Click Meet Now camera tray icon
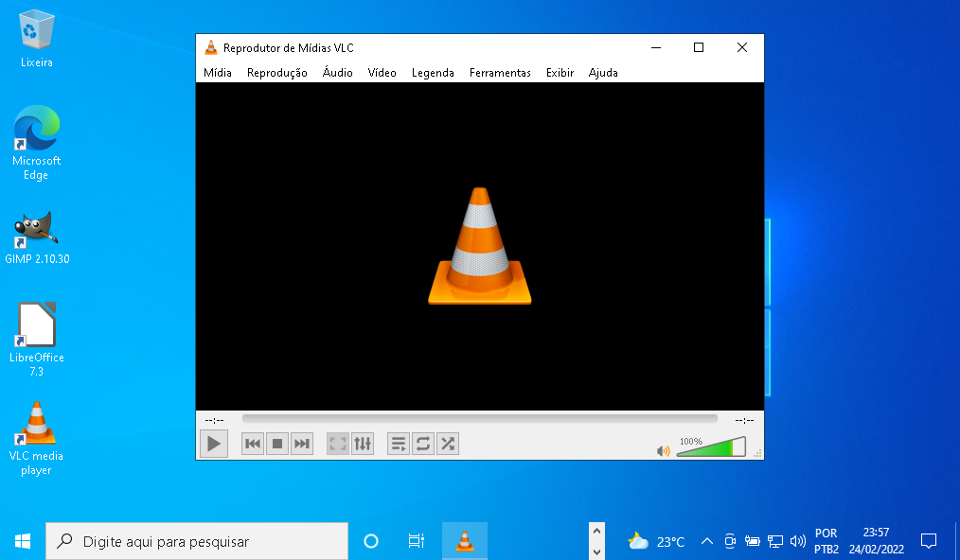This screenshot has height=560, width=960. pos(730,541)
